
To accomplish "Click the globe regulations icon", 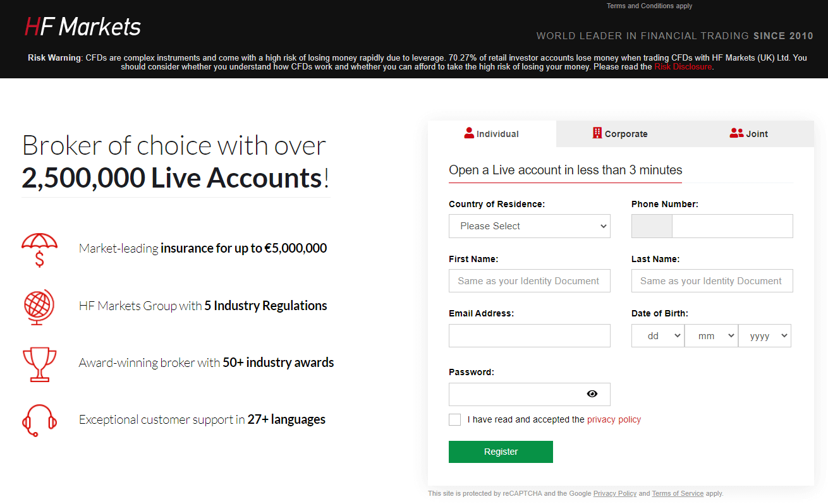I will [39, 307].
